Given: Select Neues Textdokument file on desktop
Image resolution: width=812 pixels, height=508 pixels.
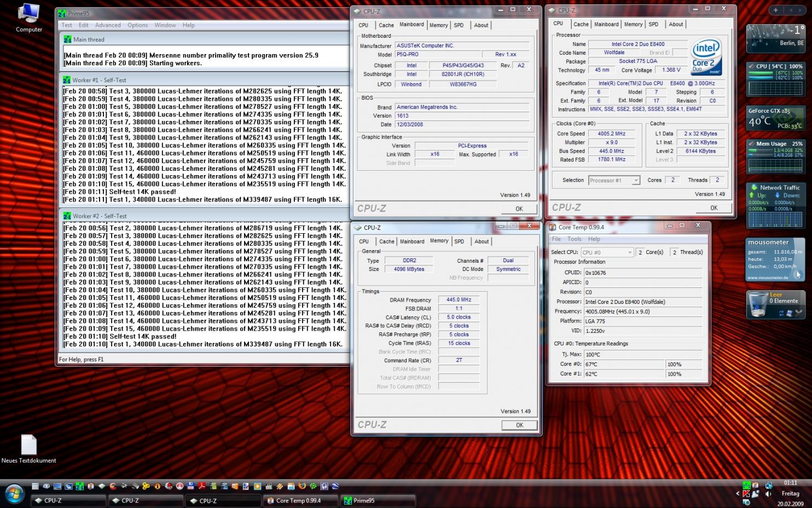Looking at the screenshot, I should pyautogui.click(x=28, y=449).
